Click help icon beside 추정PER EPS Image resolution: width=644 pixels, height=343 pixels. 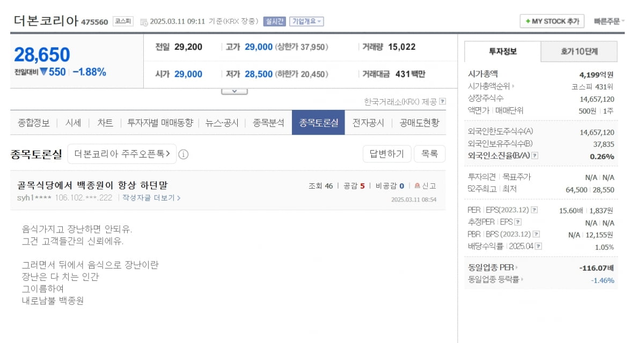coord(517,222)
